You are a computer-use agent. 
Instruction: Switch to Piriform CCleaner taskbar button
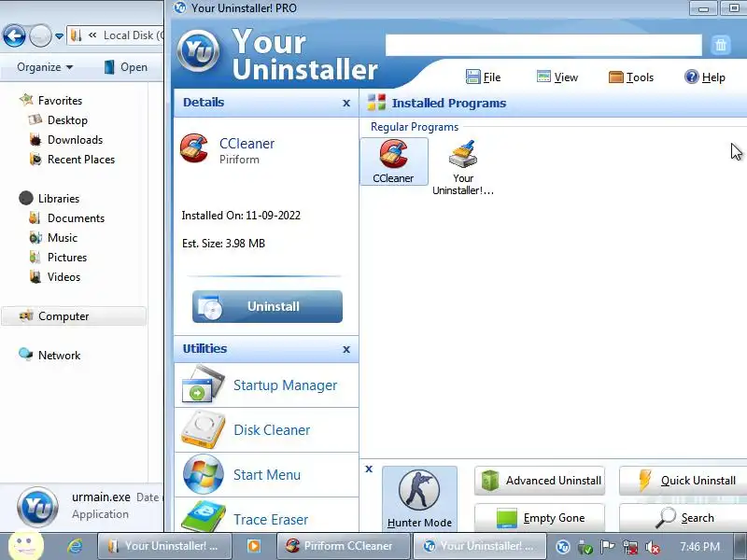344,546
